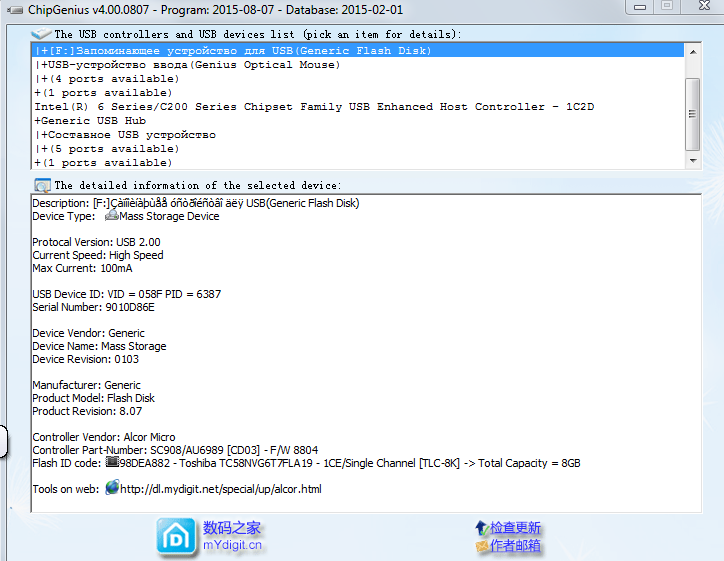Click the envelope icon beside 作者邮箱
Screen dimensions: 724x561
[481, 546]
